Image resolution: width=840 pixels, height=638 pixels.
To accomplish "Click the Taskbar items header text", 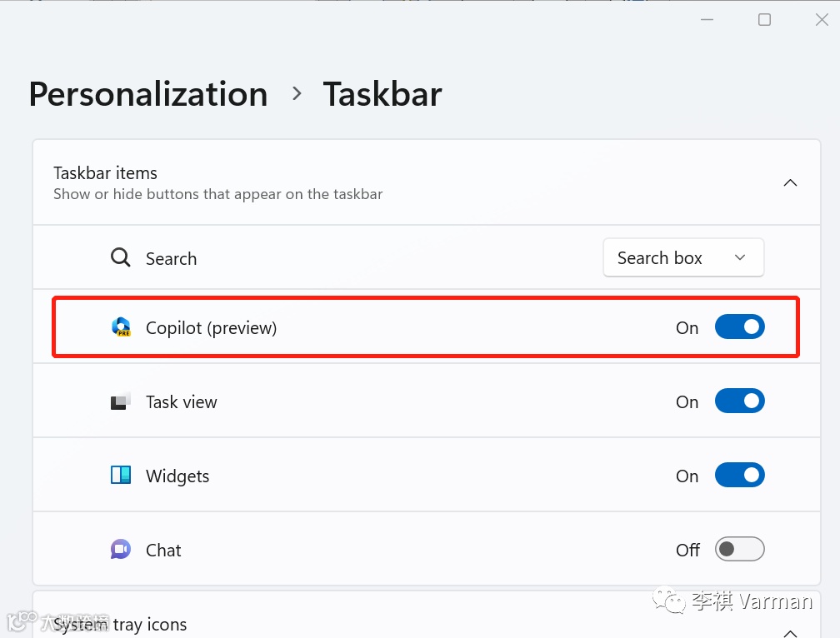I will click(x=106, y=173).
